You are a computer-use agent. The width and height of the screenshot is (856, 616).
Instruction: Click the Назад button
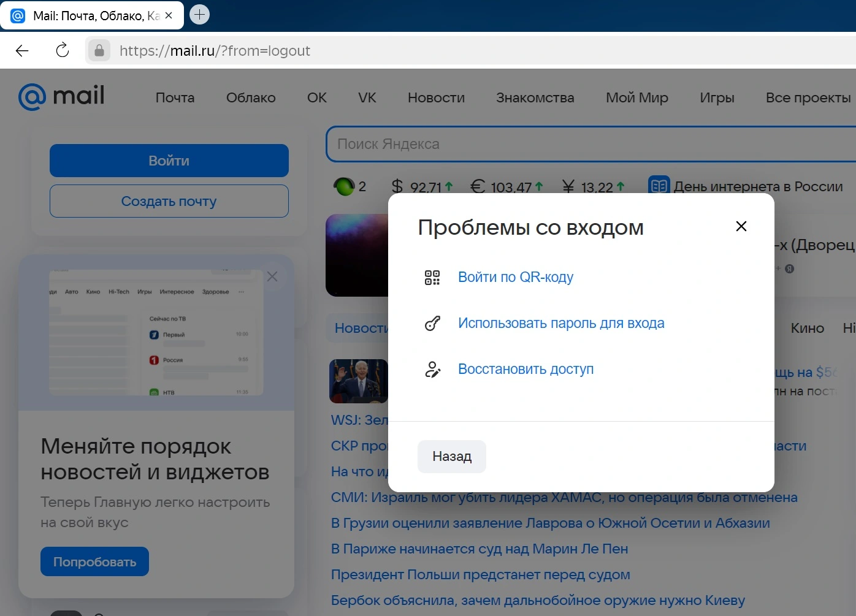(452, 457)
